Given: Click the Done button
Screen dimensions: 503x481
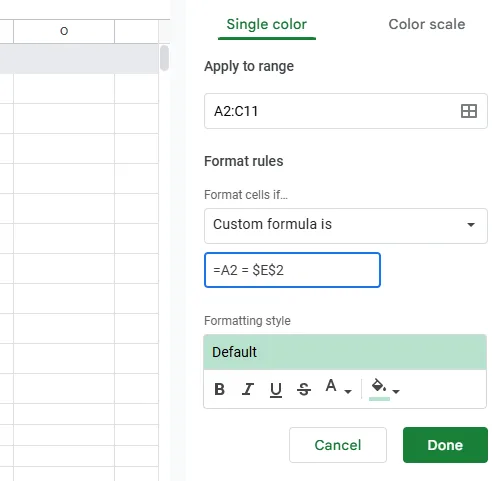Looking at the screenshot, I should pyautogui.click(x=445, y=445).
